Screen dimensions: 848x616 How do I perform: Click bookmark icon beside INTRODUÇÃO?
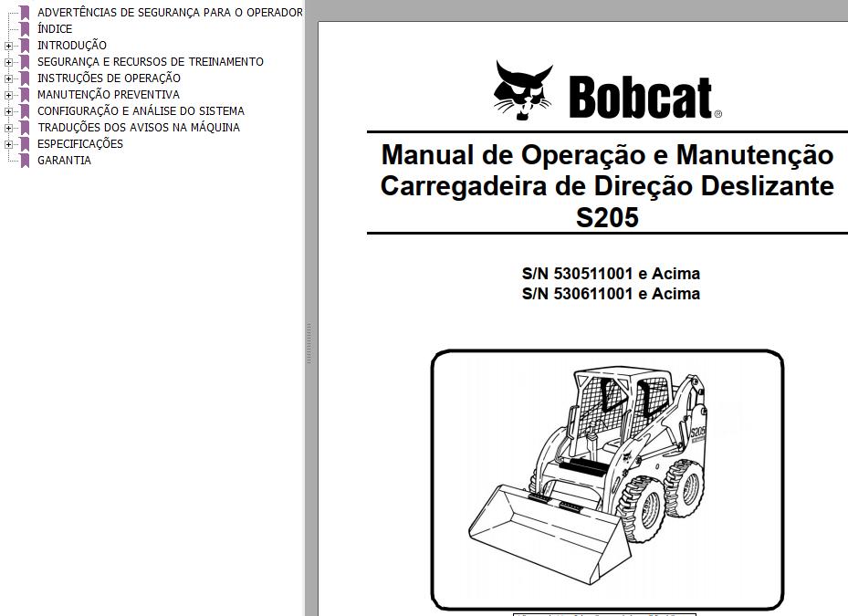pyautogui.click(x=25, y=46)
